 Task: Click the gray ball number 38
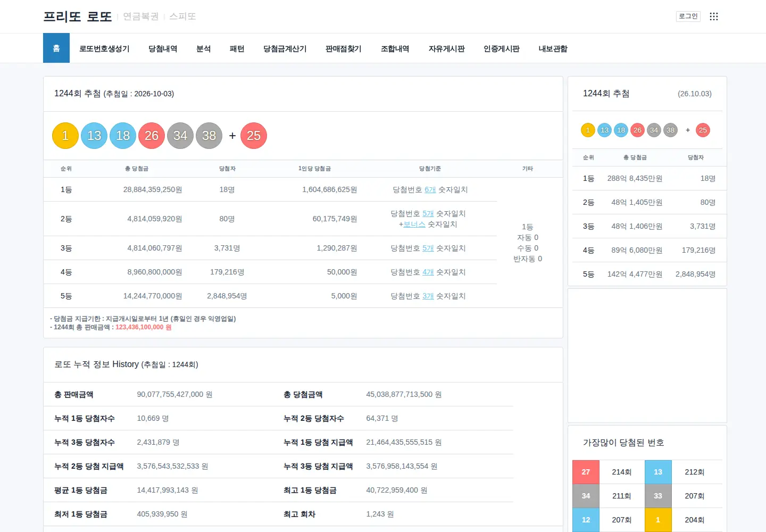[209, 136]
